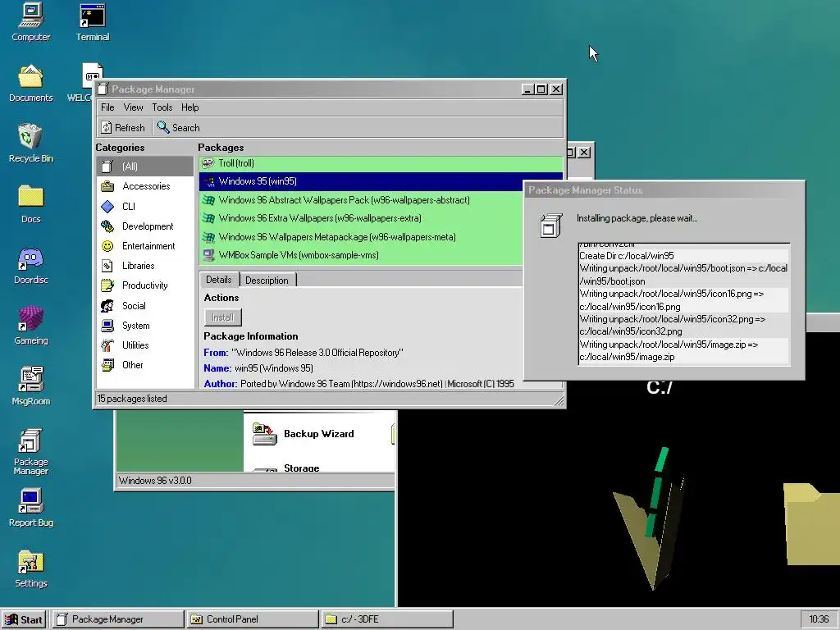840x630 pixels.
Task: Open the Documents desktop folder
Action: click(x=30, y=83)
